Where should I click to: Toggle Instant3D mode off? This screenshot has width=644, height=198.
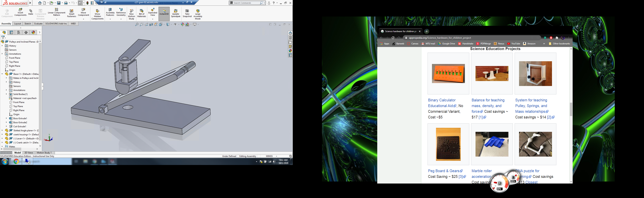[164, 12]
